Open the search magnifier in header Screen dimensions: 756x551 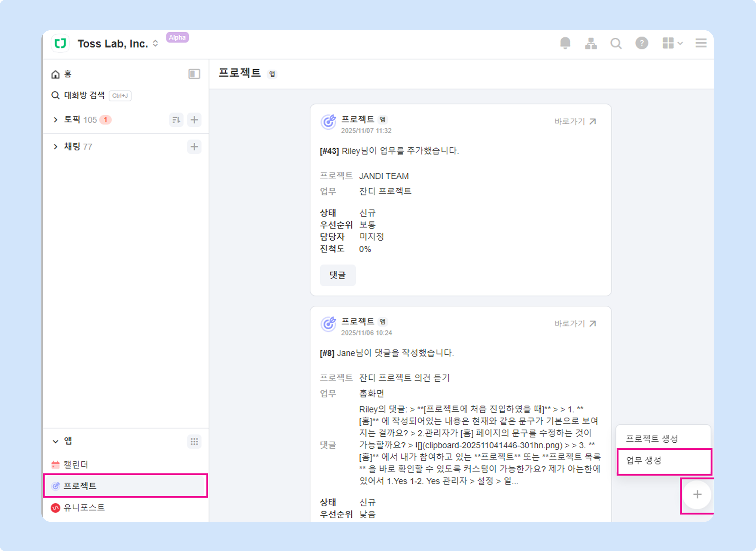(x=616, y=43)
